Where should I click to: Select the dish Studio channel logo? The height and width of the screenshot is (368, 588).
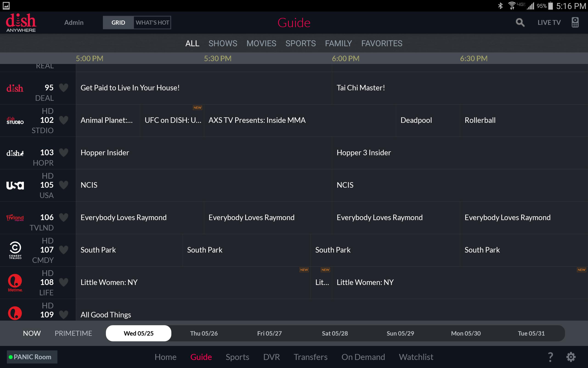[15, 121]
